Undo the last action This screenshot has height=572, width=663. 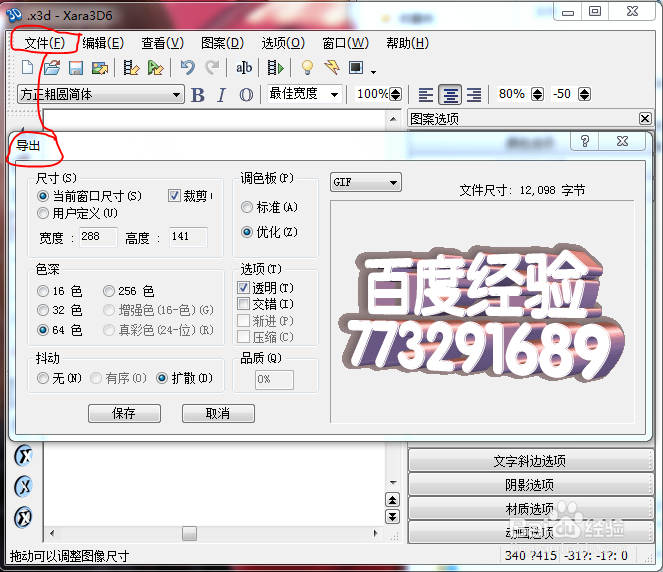point(187,67)
